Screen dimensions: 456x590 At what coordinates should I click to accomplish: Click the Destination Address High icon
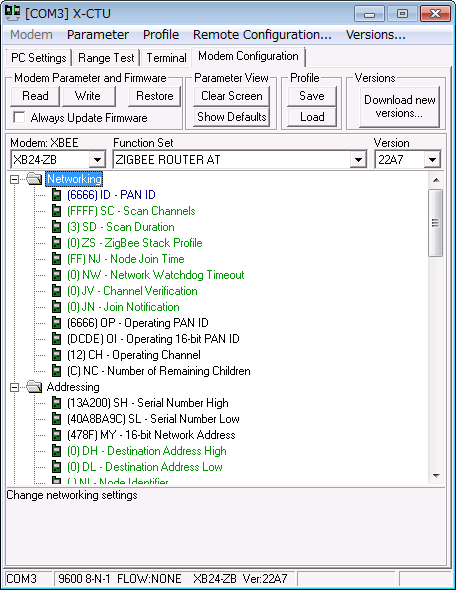(56, 451)
